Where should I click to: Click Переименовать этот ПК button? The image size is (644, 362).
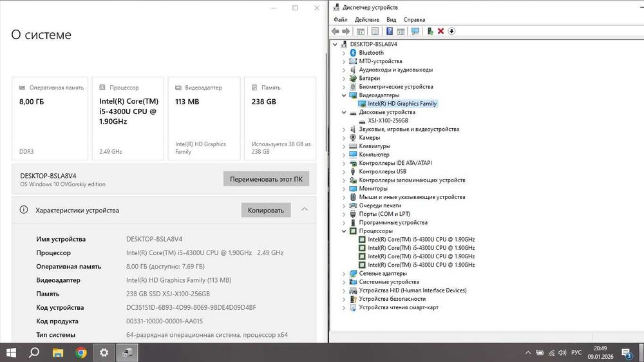(x=266, y=179)
